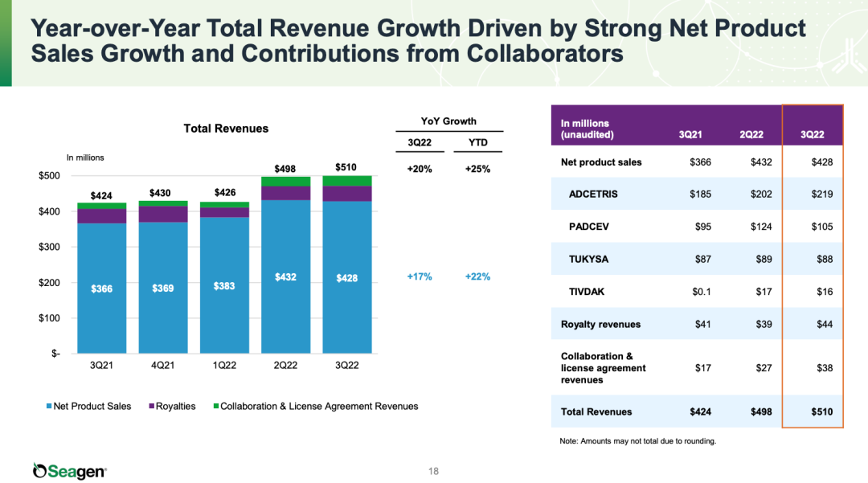The image size is (868, 483).
Task: Select the "ADCETRIS" row label
Action: 593,194
